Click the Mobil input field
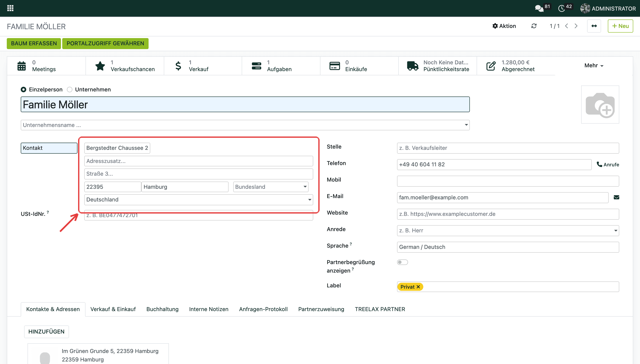The image size is (640, 364). click(508, 181)
